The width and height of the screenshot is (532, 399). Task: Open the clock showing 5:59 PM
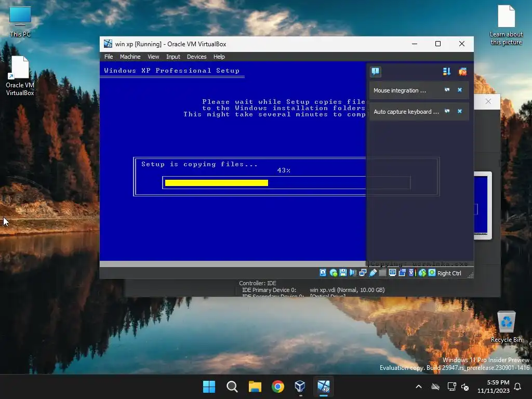point(494,387)
